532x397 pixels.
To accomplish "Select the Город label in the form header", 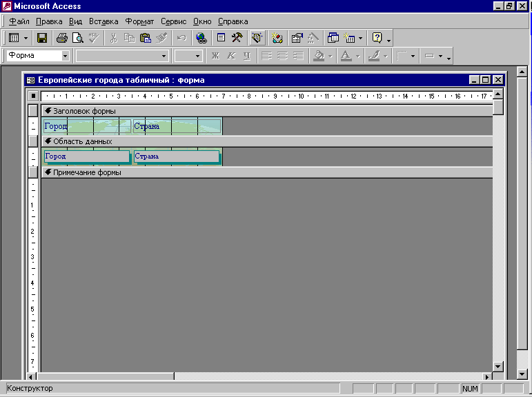I will coord(87,126).
